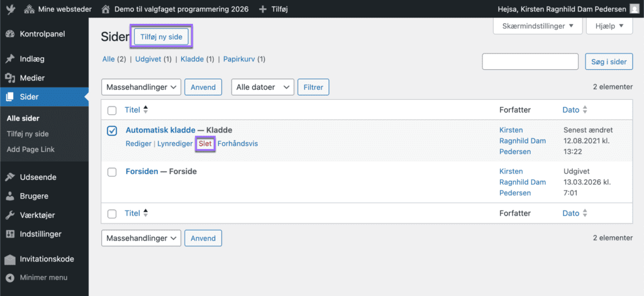This screenshot has height=296, width=644.
Task: Click the page search input field
Action: pos(530,62)
